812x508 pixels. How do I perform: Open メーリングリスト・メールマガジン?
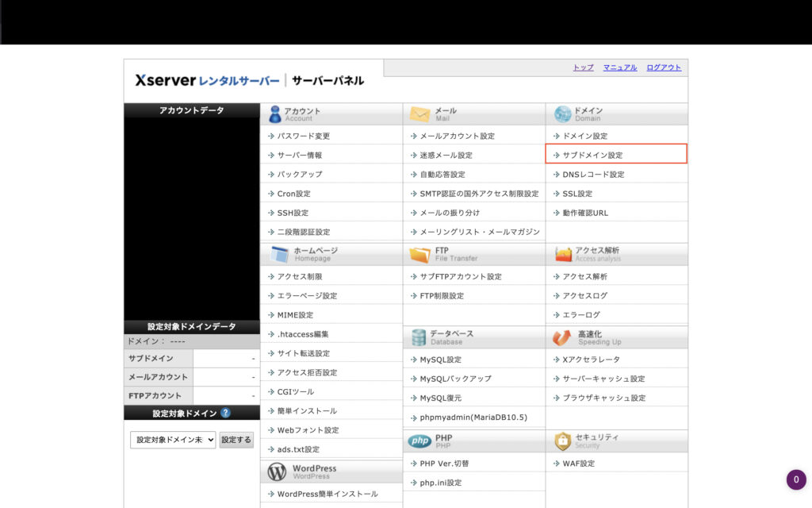click(480, 232)
